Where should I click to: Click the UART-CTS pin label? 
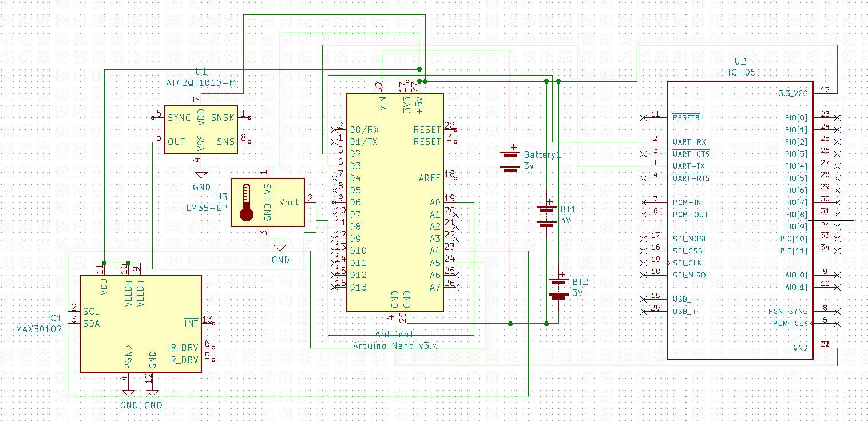pos(691,154)
